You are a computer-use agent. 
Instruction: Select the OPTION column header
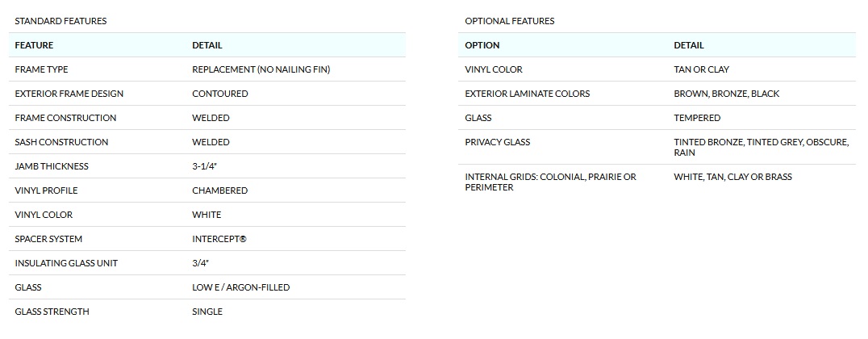click(x=482, y=45)
